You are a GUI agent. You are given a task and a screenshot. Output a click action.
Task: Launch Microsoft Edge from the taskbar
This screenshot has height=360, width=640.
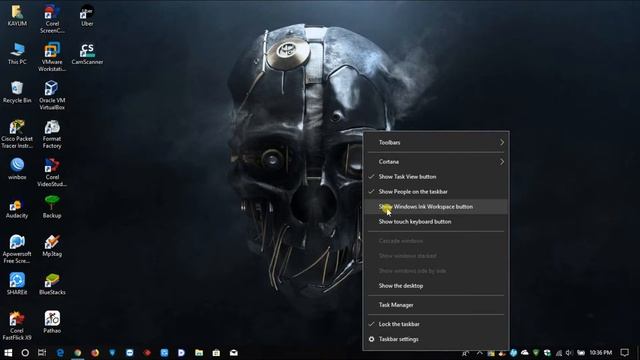pos(60,353)
